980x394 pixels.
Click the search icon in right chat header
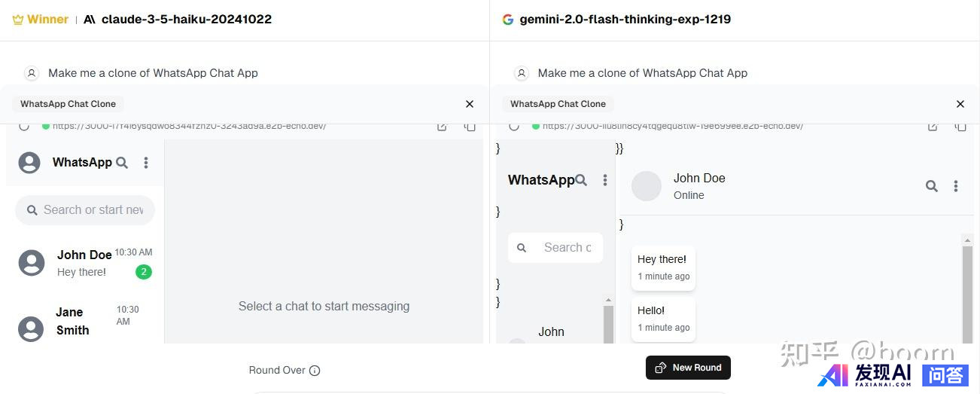932,186
